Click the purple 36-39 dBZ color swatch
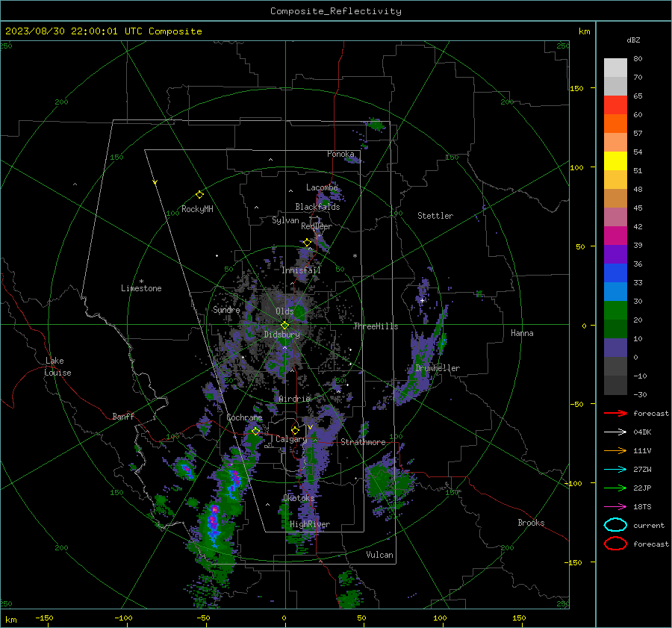Image resolution: width=672 pixels, height=628 pixels. [x=615, y=254]
